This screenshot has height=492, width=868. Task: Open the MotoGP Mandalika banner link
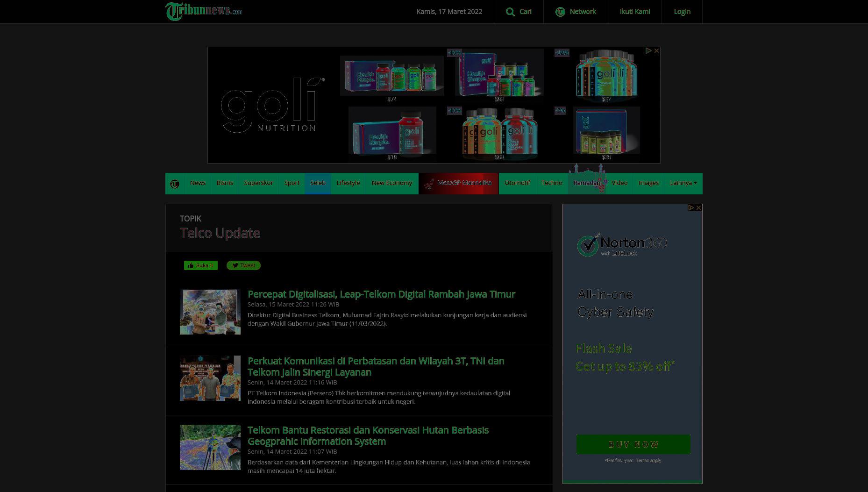(459, 183)
